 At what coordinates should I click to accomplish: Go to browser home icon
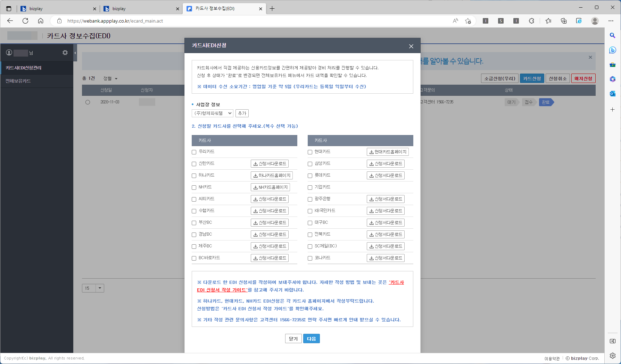point(41,21)
